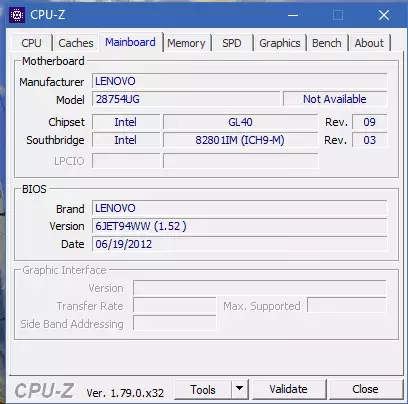Click the Graphic Interface Version field

coord(259,288)
